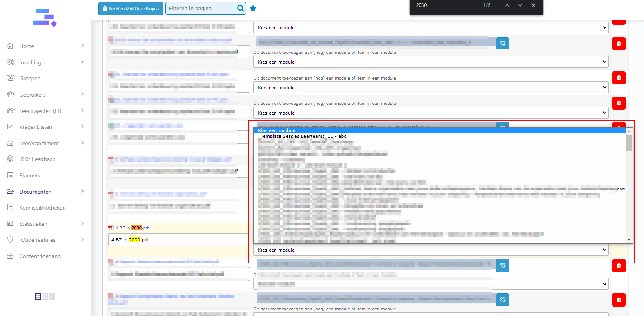Viewport: 644px width, 316px height.
Task: Open the blue 4 BZ in 2030.pdf link
Action: (x=132, y=228)
